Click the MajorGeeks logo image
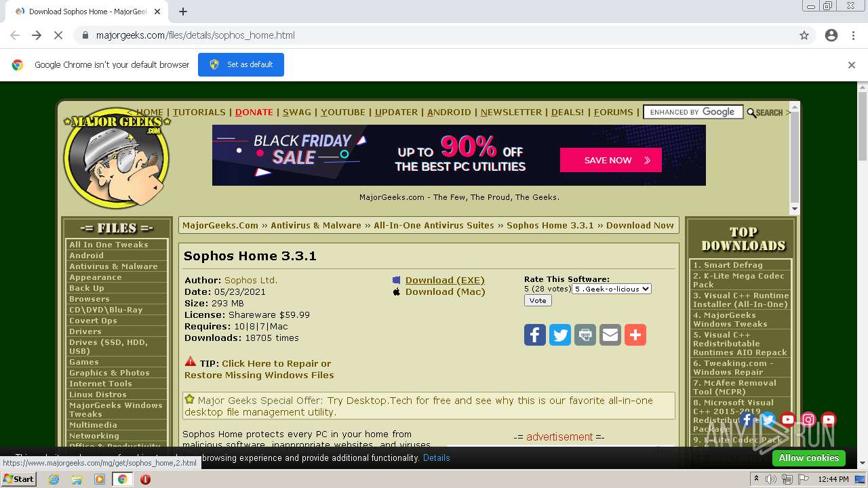The width and height of the screenshot is (868, 488). coord(117,157)
